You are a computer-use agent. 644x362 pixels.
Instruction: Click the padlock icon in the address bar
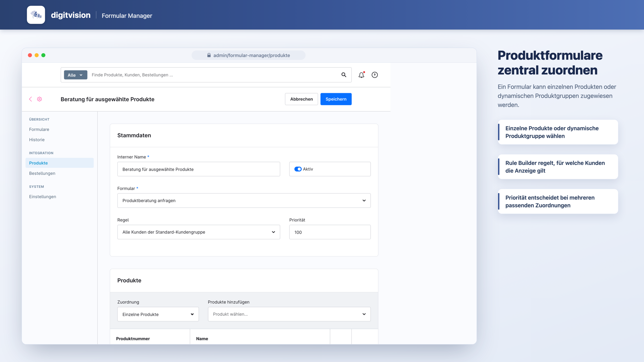209,55
